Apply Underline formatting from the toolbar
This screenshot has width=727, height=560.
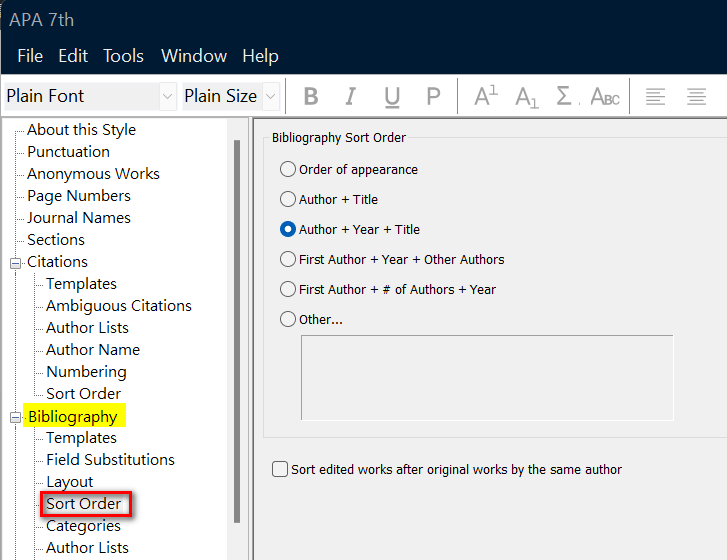(392, 96)
